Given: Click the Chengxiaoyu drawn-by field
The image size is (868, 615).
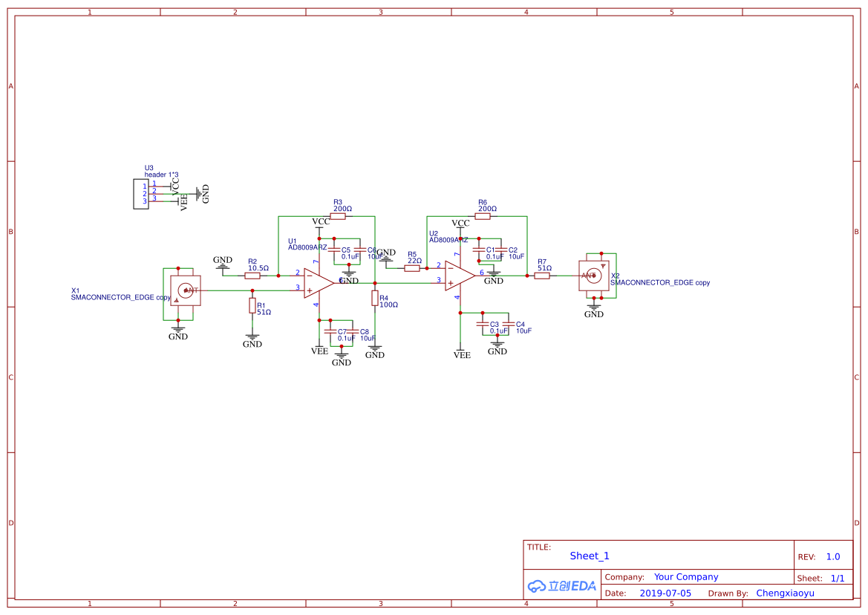Looking at the screenshot, I should (x=785, y=593).
